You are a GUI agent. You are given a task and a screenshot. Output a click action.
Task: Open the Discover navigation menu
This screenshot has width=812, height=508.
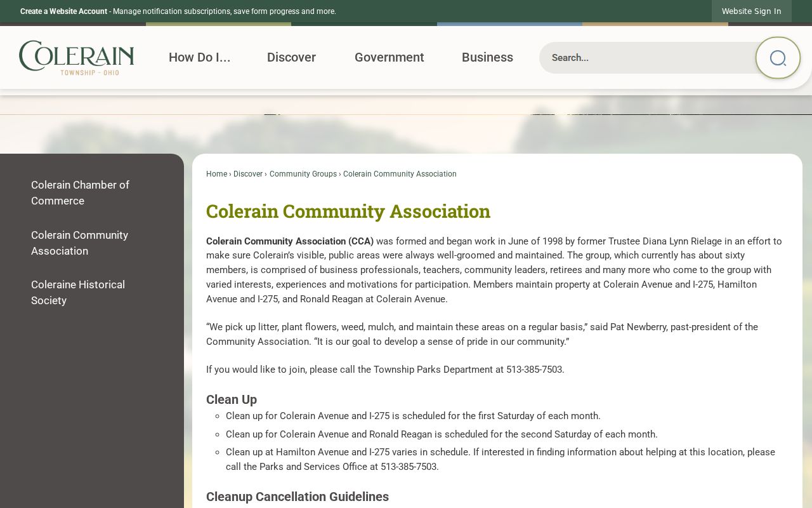click(291, 57)
